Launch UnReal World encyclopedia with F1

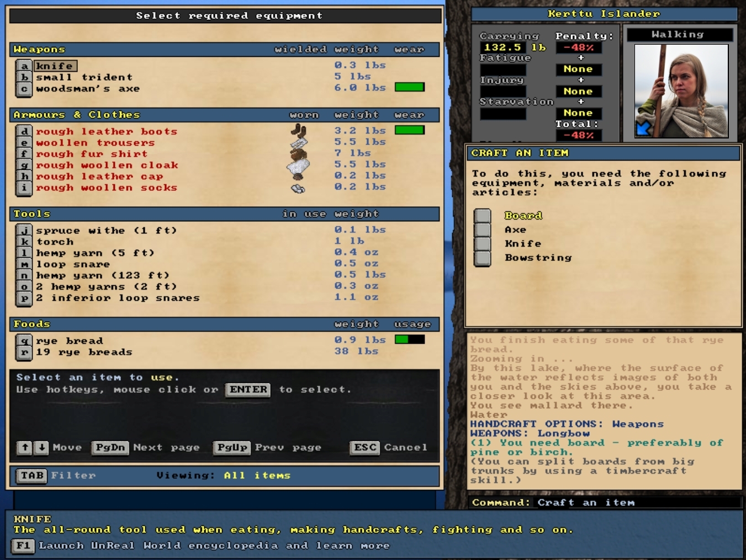click(x=23, y=546)
